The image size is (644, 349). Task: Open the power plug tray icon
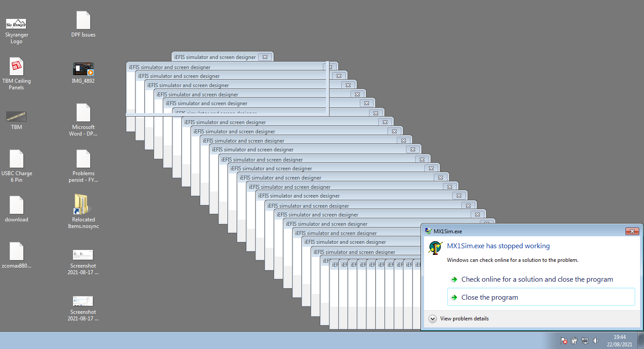(x=574, y=341)
